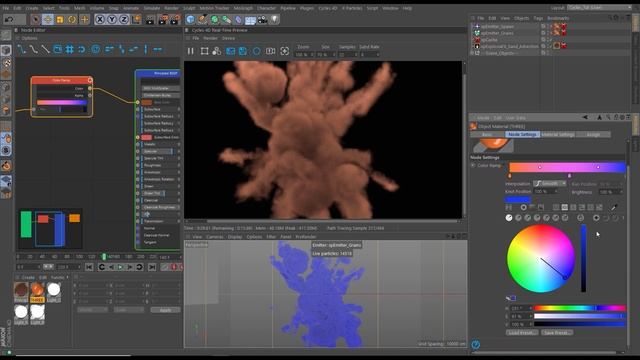The width and height of the screenshot is (640, 360).
Task: Click the search icon in Object Manager
Action: point(610,18)
